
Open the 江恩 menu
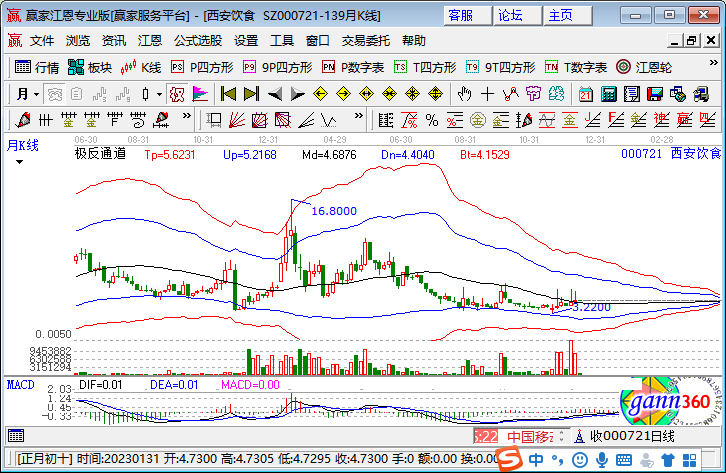click(150, 41)
